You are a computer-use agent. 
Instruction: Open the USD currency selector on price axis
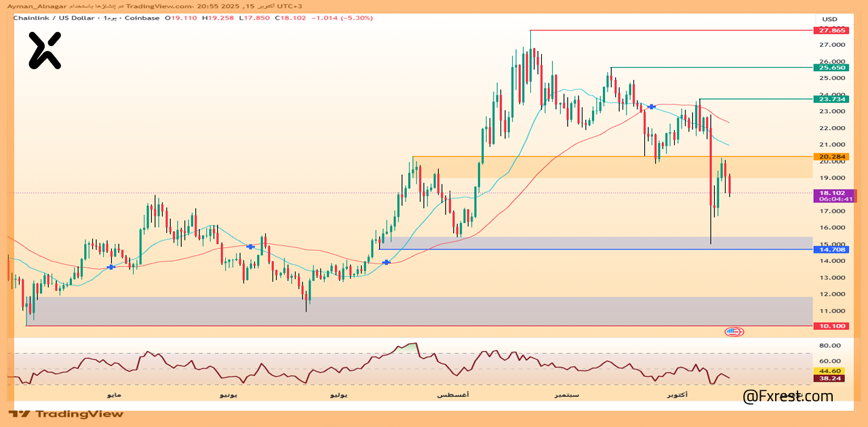[830, 18]
